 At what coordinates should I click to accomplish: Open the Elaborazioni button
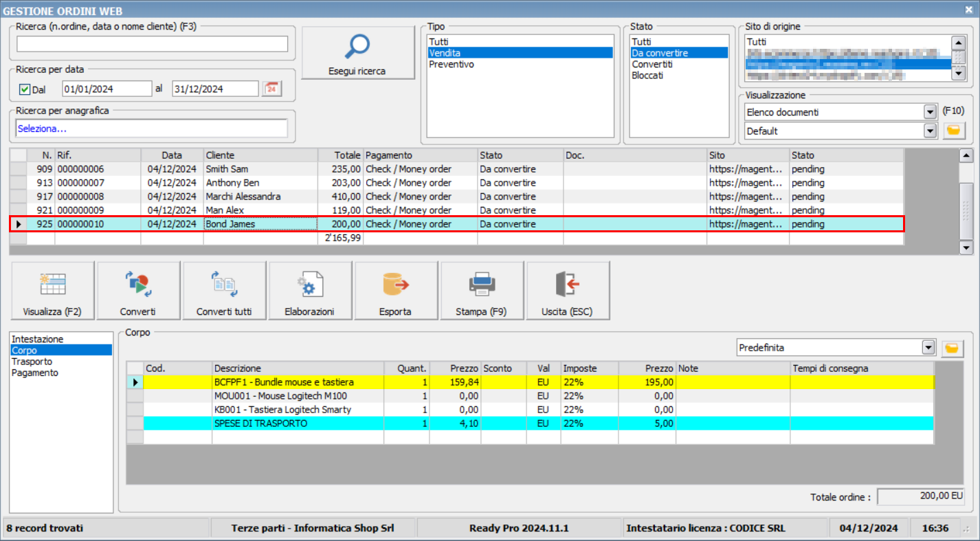(309, 291)
